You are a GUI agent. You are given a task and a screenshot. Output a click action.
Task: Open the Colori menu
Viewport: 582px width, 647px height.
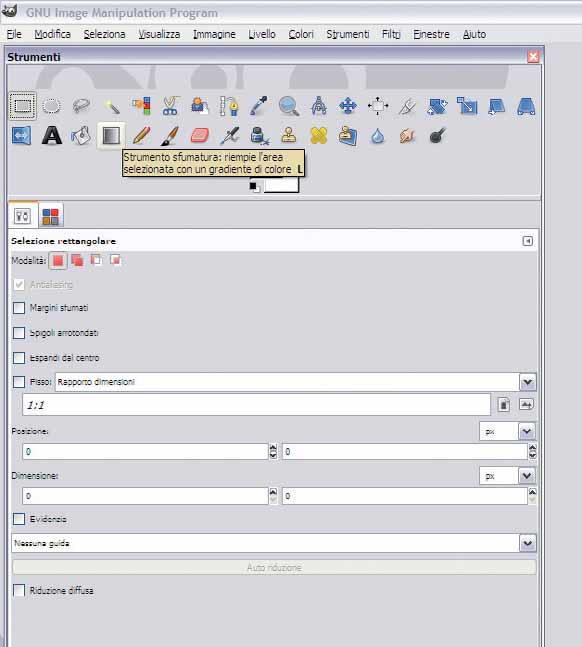(301, 34)
